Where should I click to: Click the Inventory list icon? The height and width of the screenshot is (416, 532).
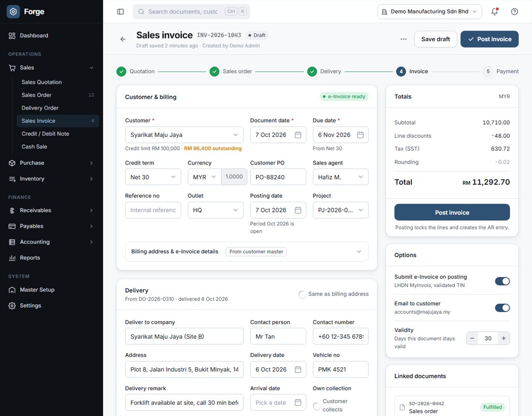12,179
